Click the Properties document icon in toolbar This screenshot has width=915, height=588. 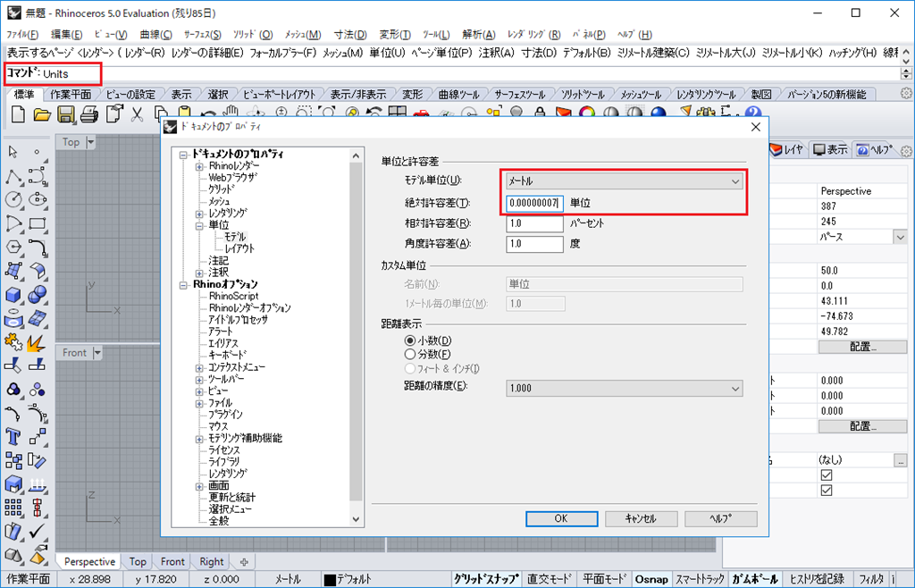coord(114,113)
